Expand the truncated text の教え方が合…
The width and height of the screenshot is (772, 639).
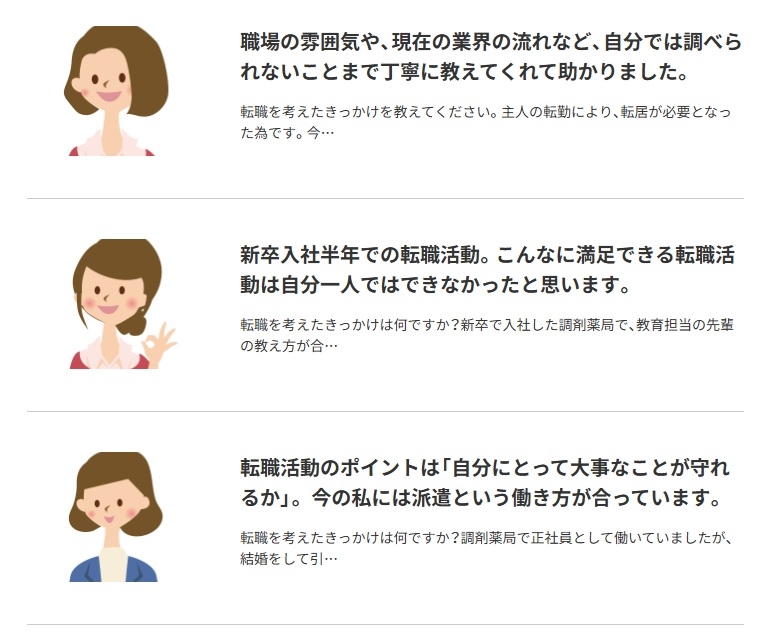coord(289,346)
